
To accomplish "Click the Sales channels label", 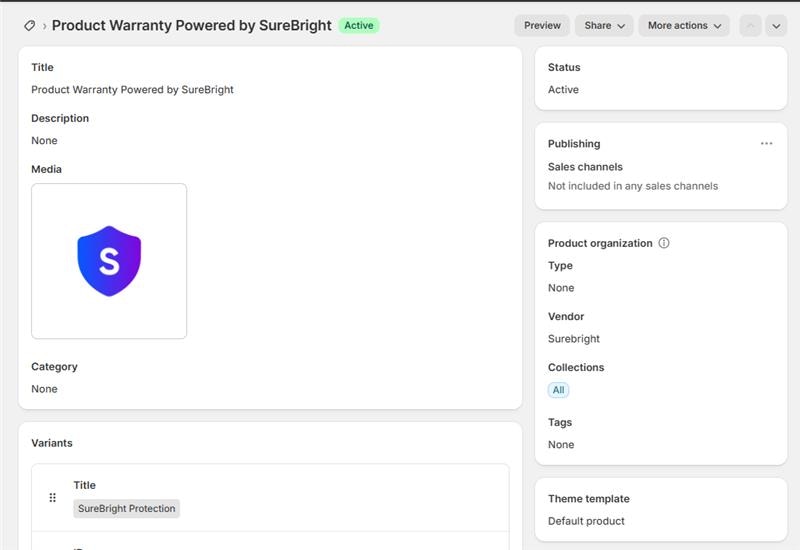I will (585, 167).
